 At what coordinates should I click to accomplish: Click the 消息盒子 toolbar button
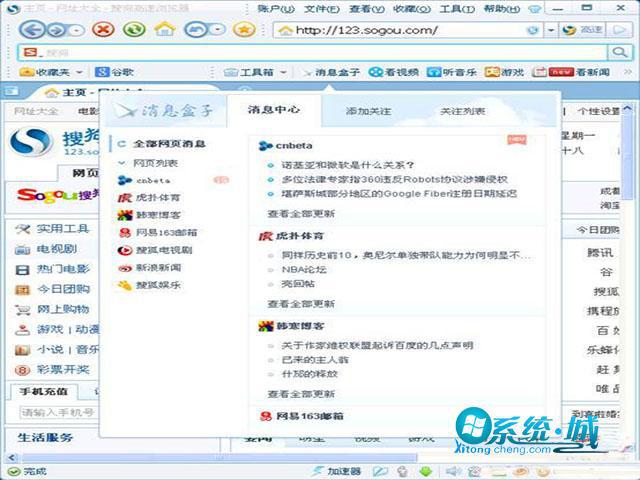pyautogui.click(x=331, y=73)
